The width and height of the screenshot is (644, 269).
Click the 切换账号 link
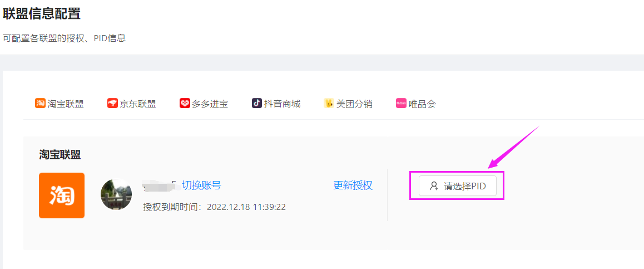coord(201,185)
